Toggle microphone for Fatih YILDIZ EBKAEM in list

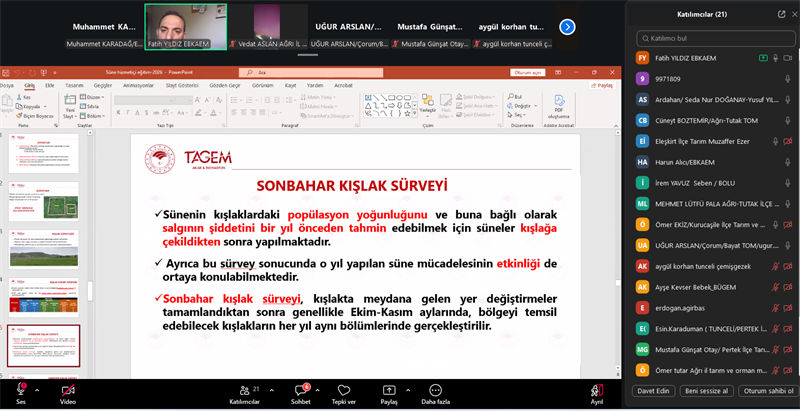[776, 58]
